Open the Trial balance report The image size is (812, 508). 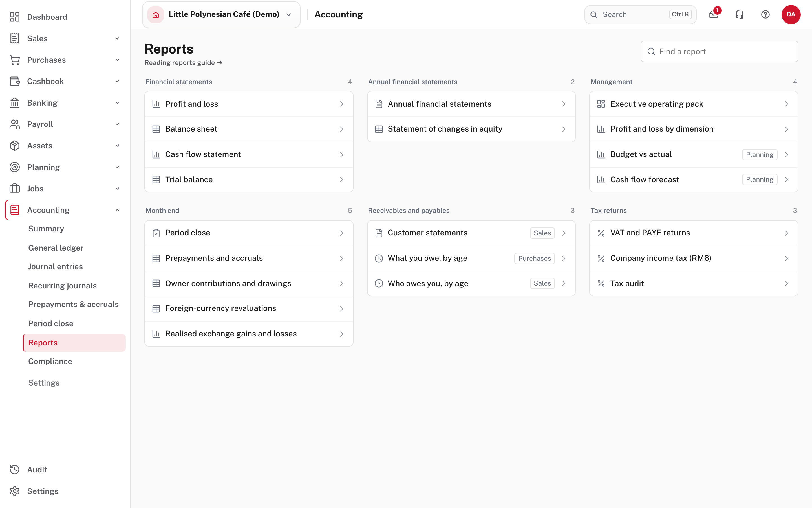tap(249, 179)
